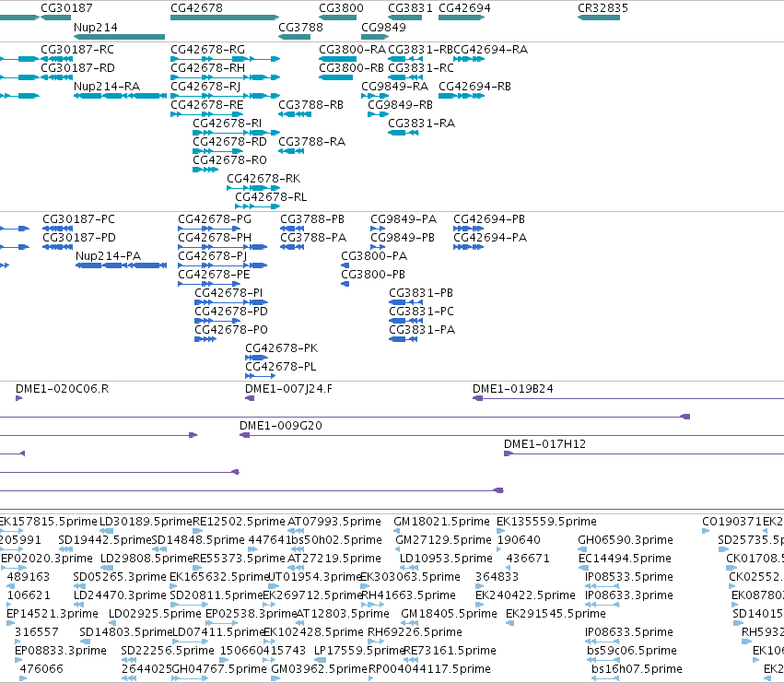The width and height of the screenshot is (784, 683).
Task: Select the CG3788 gene bar glyph
Action: tap(295, 37)
